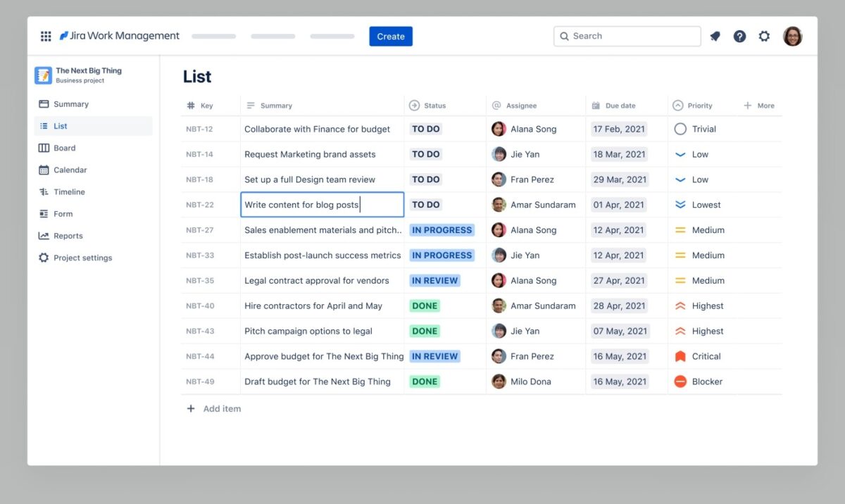
Task: Open the settings gear icon
Action: pyautogui.click(x=764, y=37)
